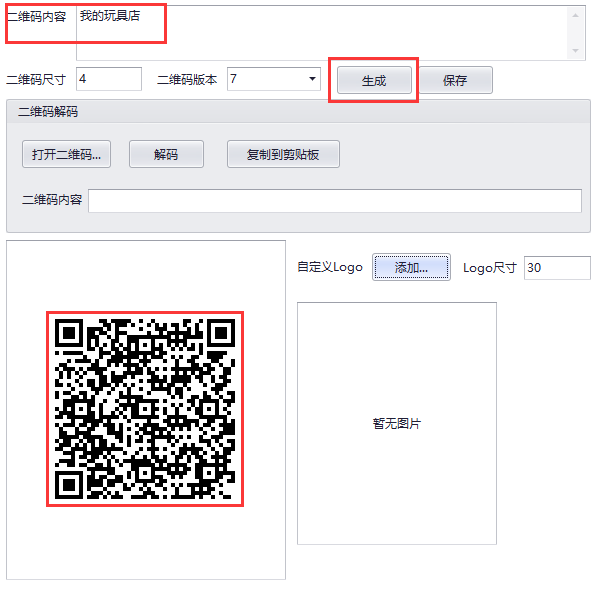Click the Logo尺寸 label
Image resolution: width=593 pixels, height=595 pixels.
tap(489, 268)
